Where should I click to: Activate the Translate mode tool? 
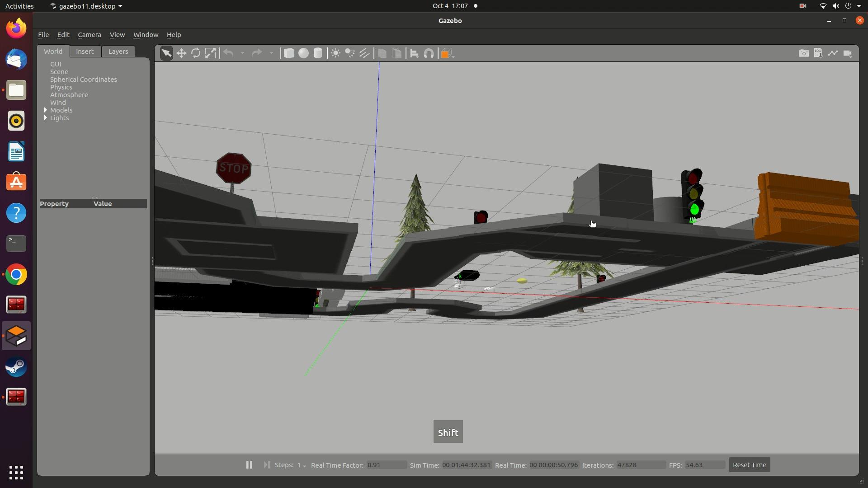(x=181, y=53)
